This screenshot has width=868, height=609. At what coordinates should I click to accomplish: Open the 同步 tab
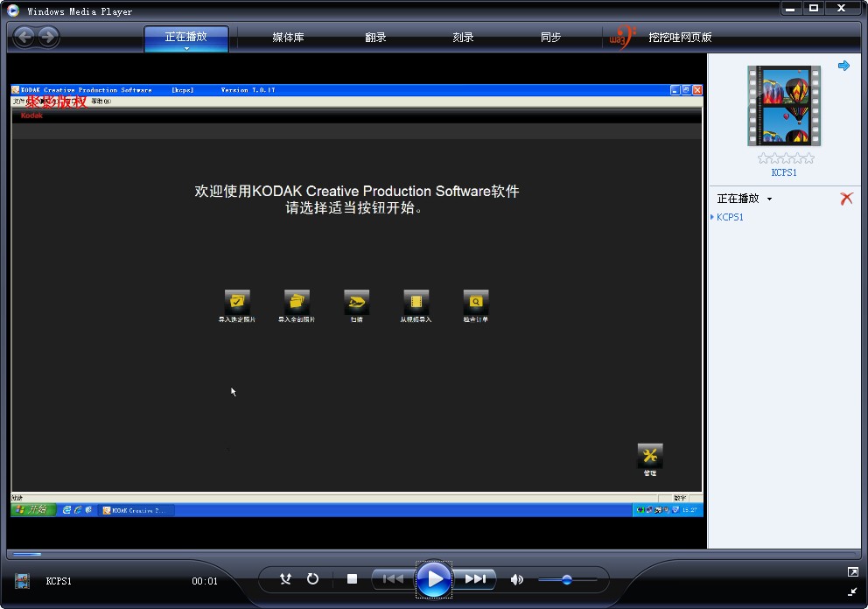click(550, 37)
